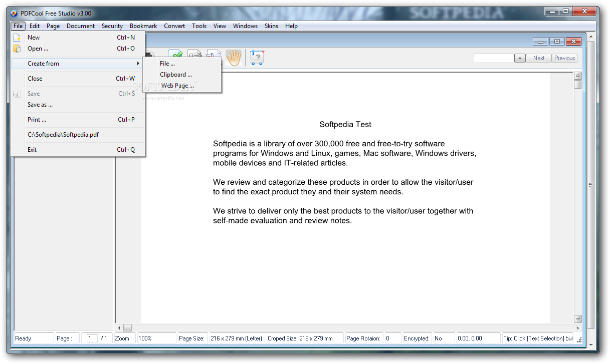Open the Security menu

point(112,26)
